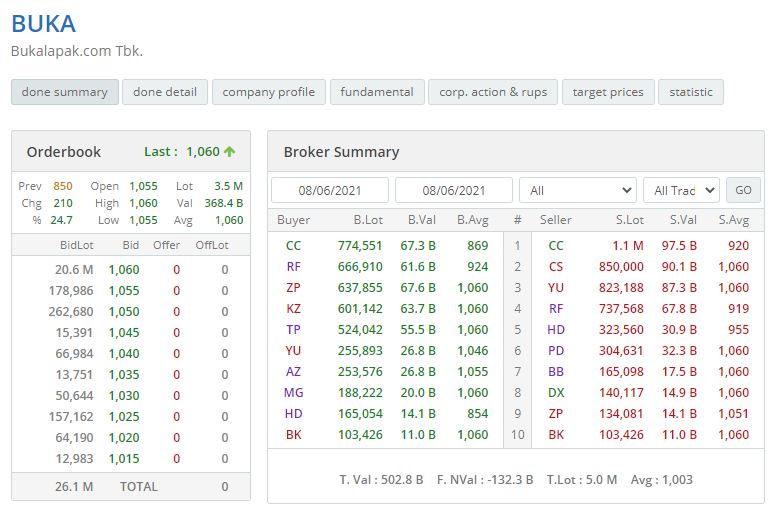Click bid lot 20.6 M value
The width and height of the screenshot is (779, 517).
tap(74, 270)
